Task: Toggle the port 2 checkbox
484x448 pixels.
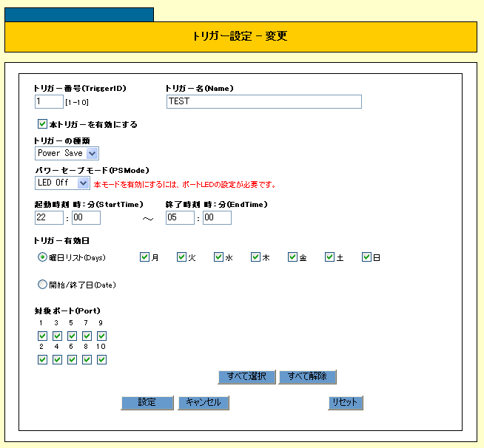Action: coord(42,359)
